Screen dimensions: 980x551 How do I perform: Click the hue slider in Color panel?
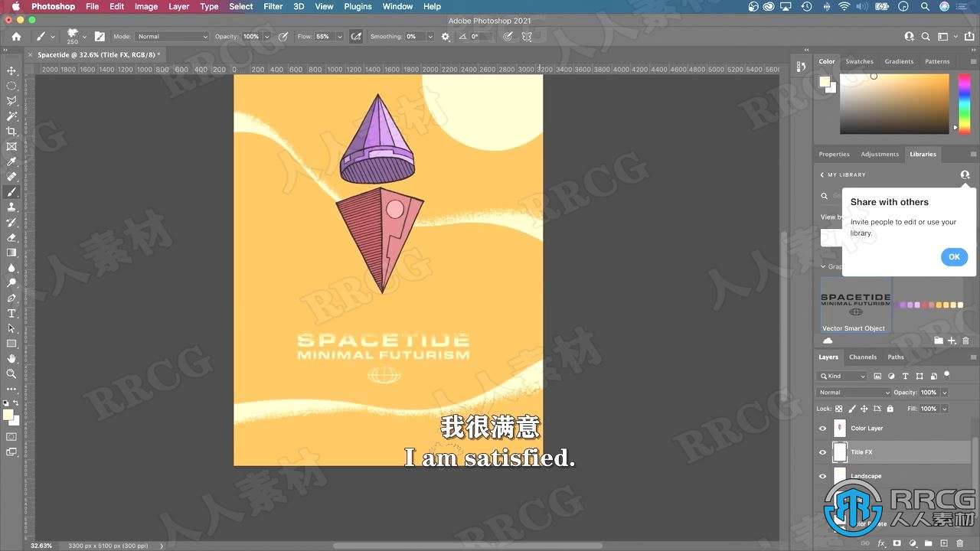point(964,103)
